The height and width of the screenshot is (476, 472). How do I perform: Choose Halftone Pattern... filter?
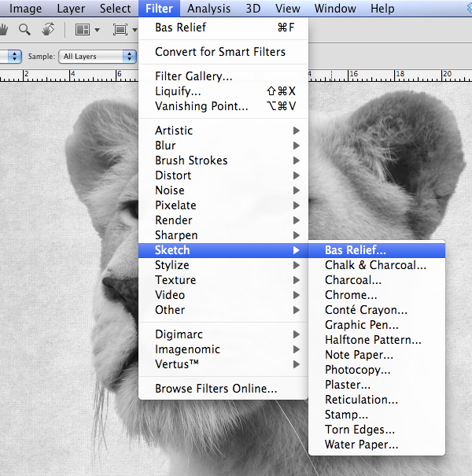click(x=377, y=340)
